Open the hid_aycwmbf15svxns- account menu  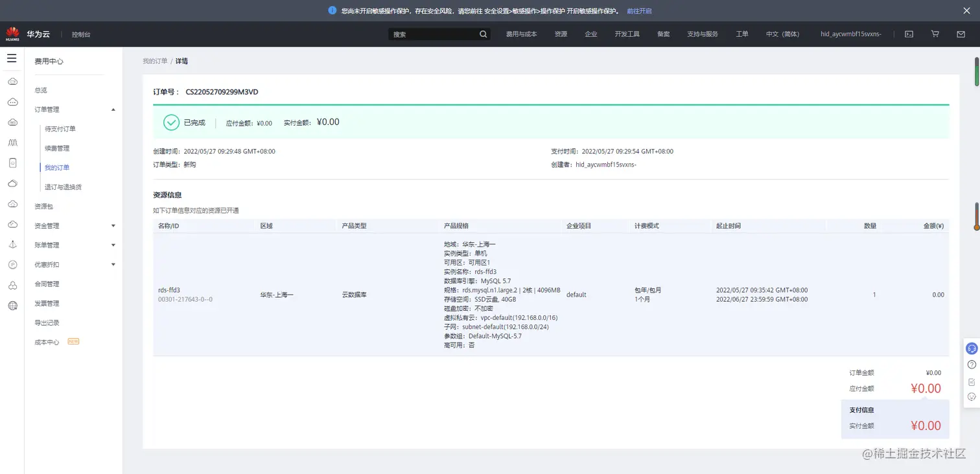(x=850, y=34)
